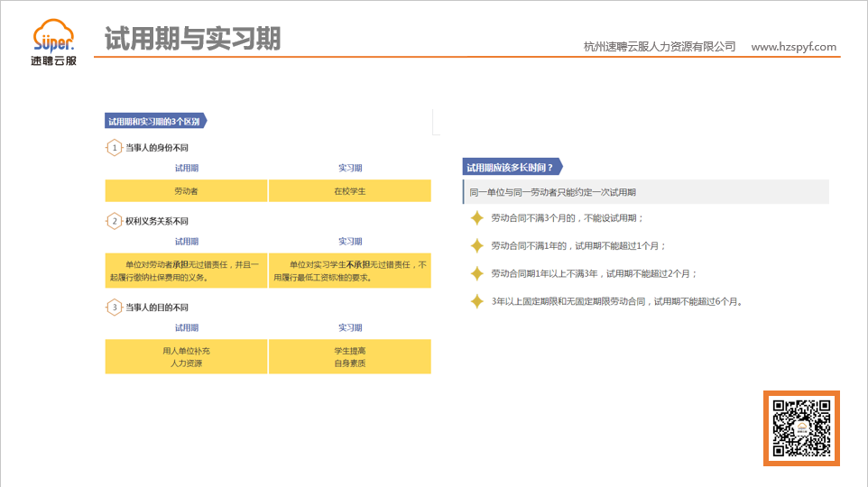Click the star bullet beside 劳动合同期1年以上不满3年
Image resolution: width=868 pixels, height=487 pixels.
(477, 273)
